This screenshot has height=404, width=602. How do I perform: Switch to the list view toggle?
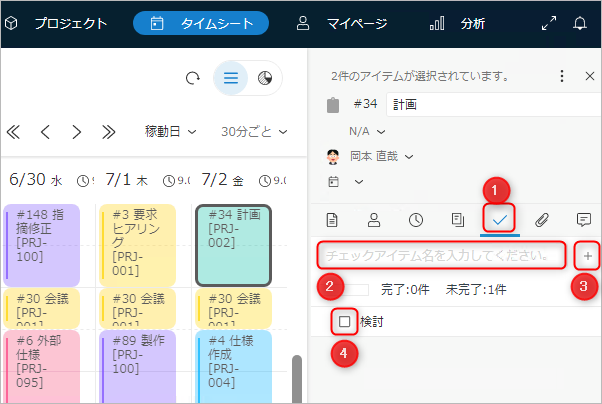[x=231, y=78]
